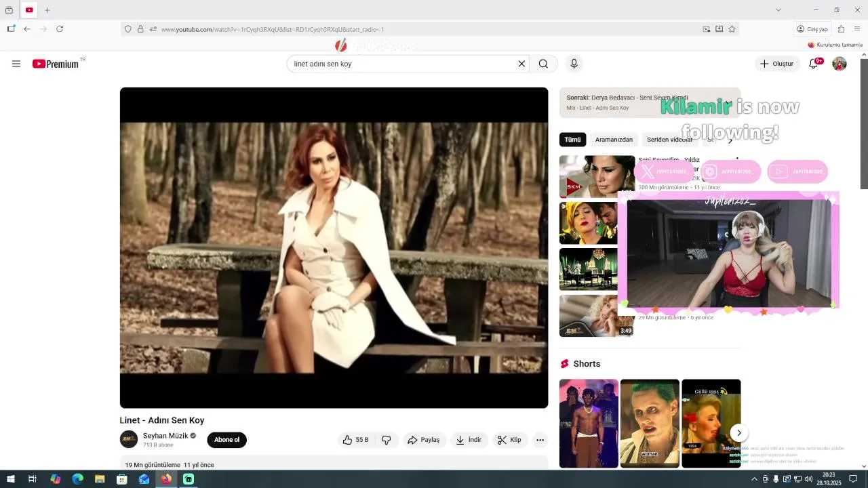Click the padlock site security icon
Viewport: 868px width, 488px height.
coord(140,29)
